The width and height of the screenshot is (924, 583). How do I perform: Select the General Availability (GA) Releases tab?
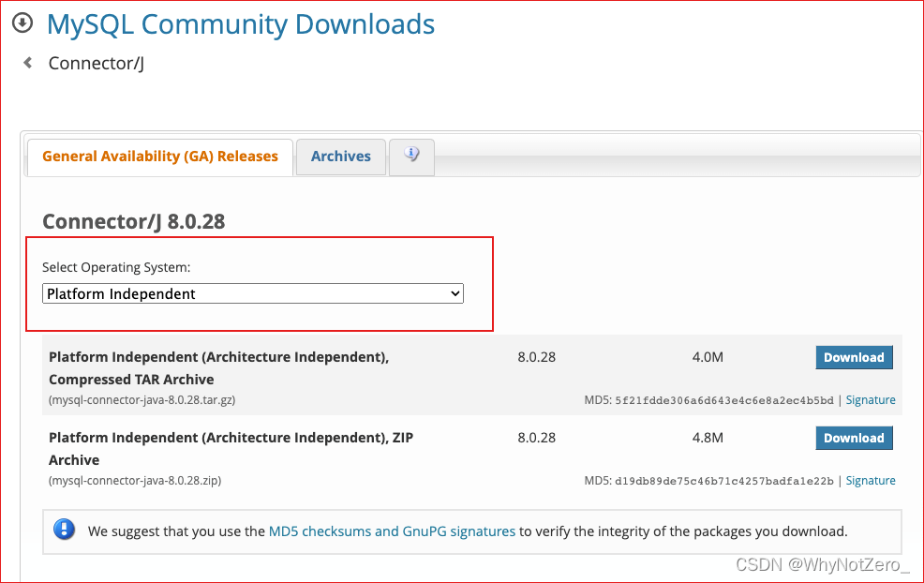[x=159, y=157]
